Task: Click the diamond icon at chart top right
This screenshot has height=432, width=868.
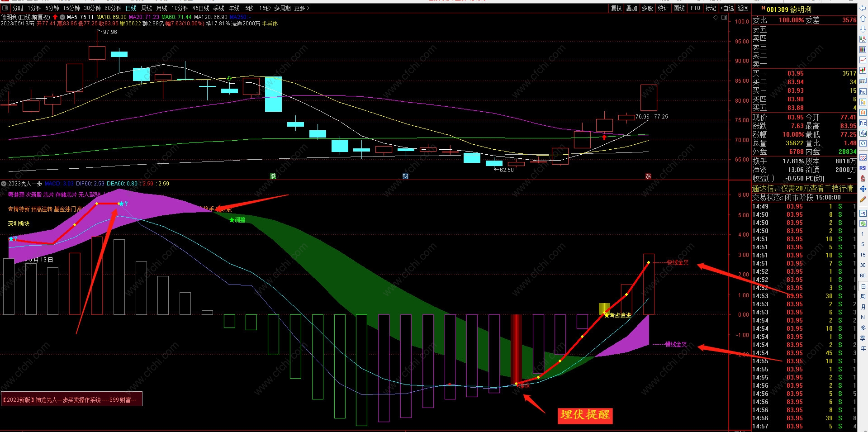Action: pos(716,17)
